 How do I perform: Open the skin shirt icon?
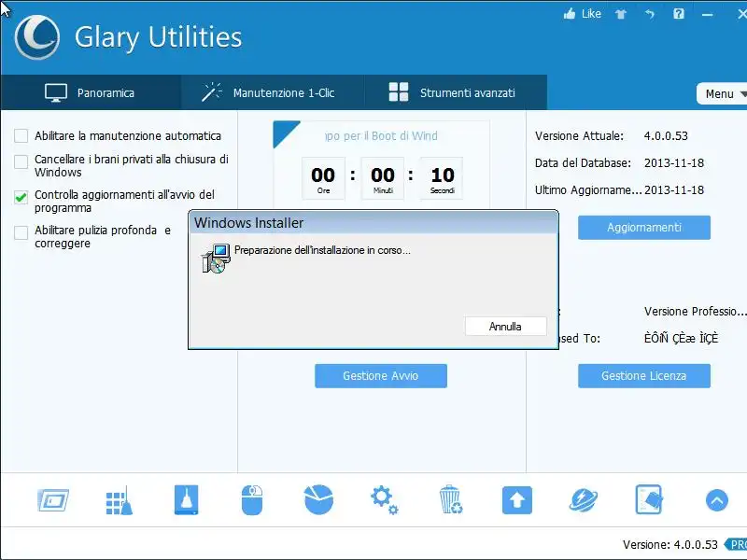(621, 14)
